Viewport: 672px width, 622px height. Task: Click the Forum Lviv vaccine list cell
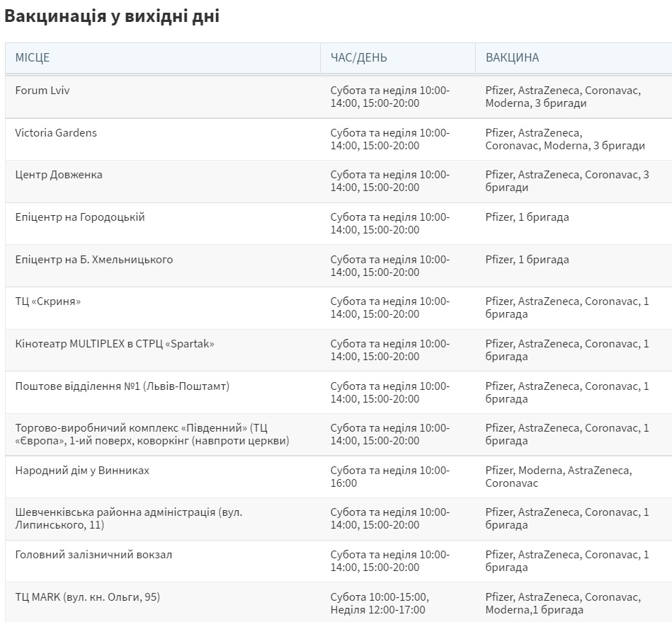tap(563, 97)
